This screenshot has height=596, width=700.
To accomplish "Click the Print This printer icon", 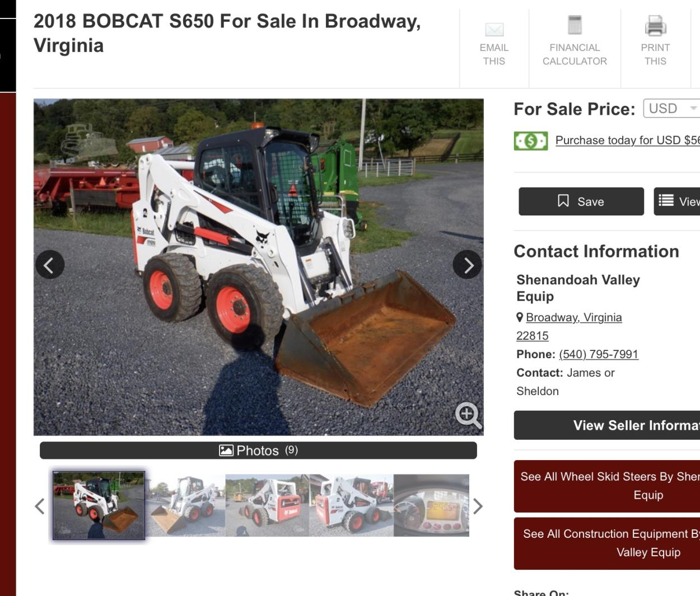I will pos(655,26).
